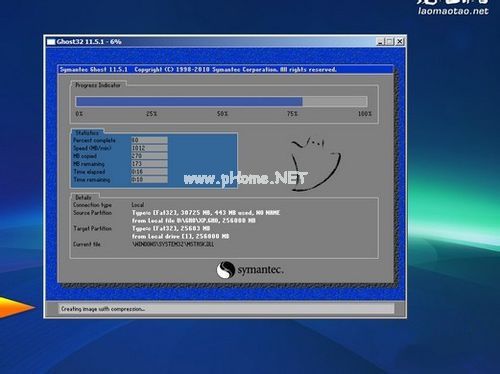
Task: Select the Time remaining value field
Action: tap(149, 179)
